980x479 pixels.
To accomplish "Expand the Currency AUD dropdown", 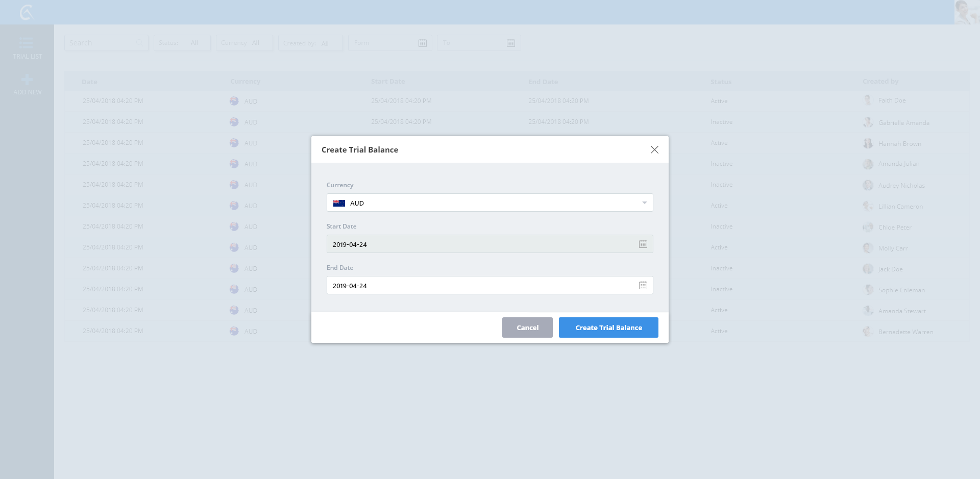I will [644, 203].
